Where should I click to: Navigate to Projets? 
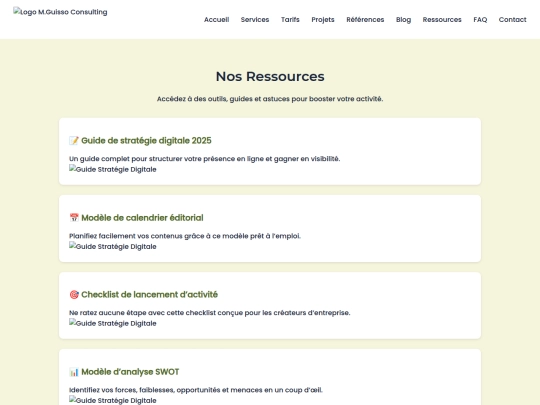point(323,20)
